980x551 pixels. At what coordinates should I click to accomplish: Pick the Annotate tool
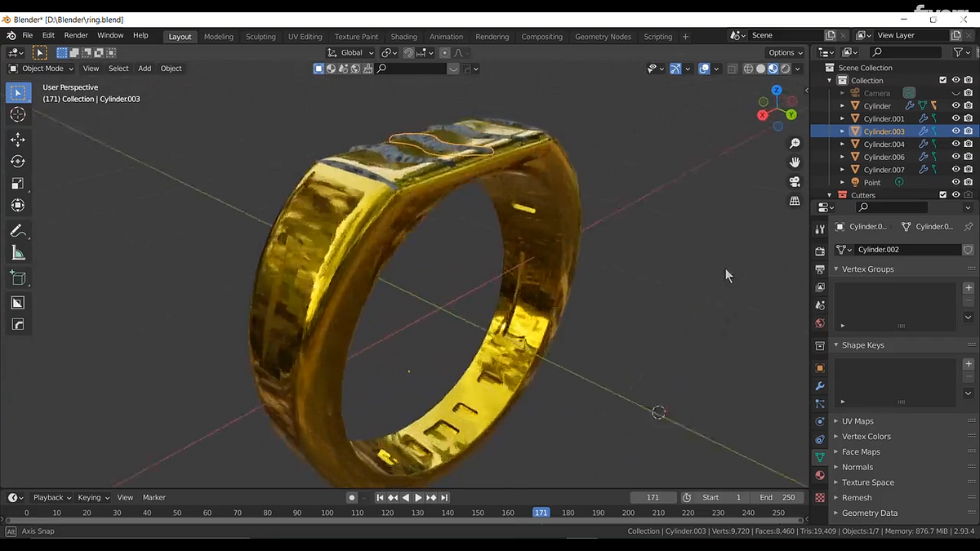point(17,231)
